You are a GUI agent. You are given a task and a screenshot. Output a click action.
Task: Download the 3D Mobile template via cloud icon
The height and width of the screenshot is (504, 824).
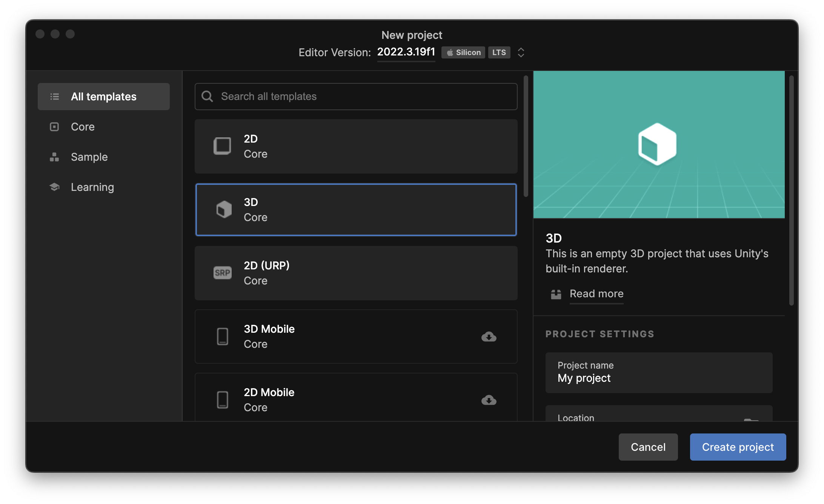pos(489,336)
